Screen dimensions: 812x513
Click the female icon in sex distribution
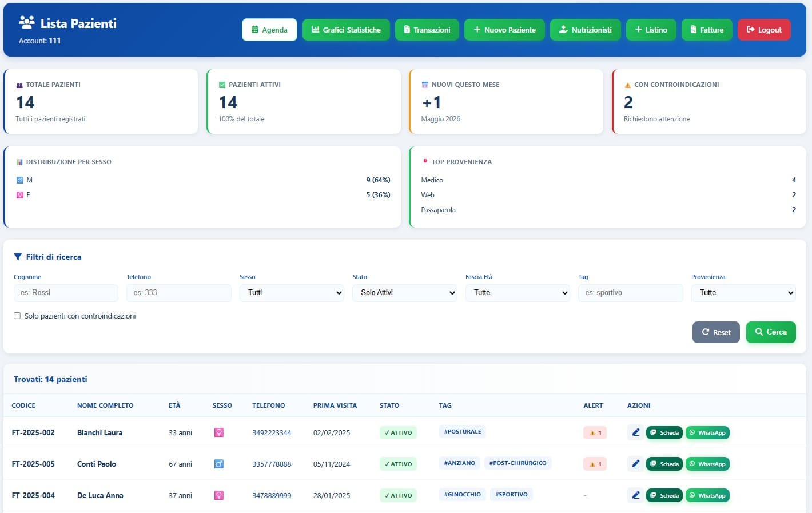click(20, 195)
